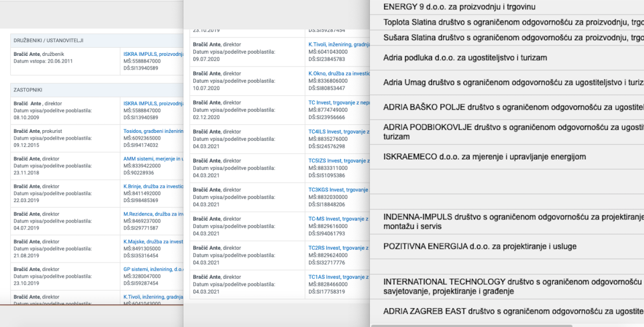Select the date 10.07.2020 in middle panel
Viewport: 644px width, 327px height.
[x=206, y=88]
